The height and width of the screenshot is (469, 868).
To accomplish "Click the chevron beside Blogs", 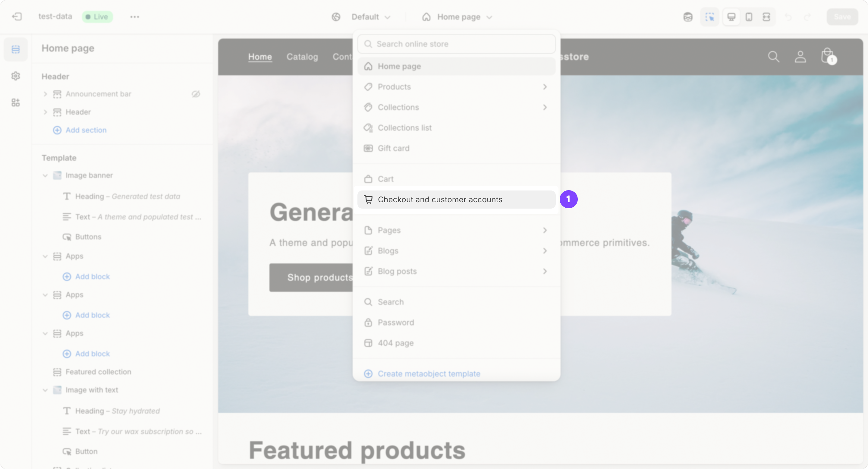I will point(545,251).
